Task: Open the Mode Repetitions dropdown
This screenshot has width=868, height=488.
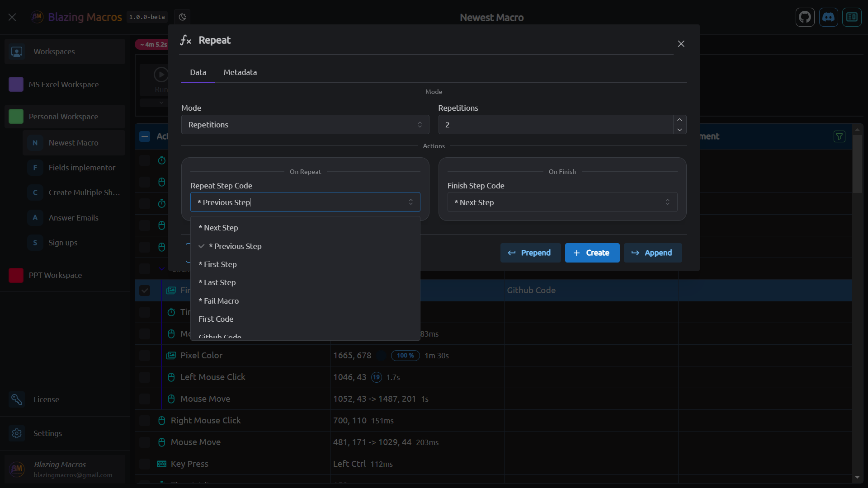Action: point(305,125)
